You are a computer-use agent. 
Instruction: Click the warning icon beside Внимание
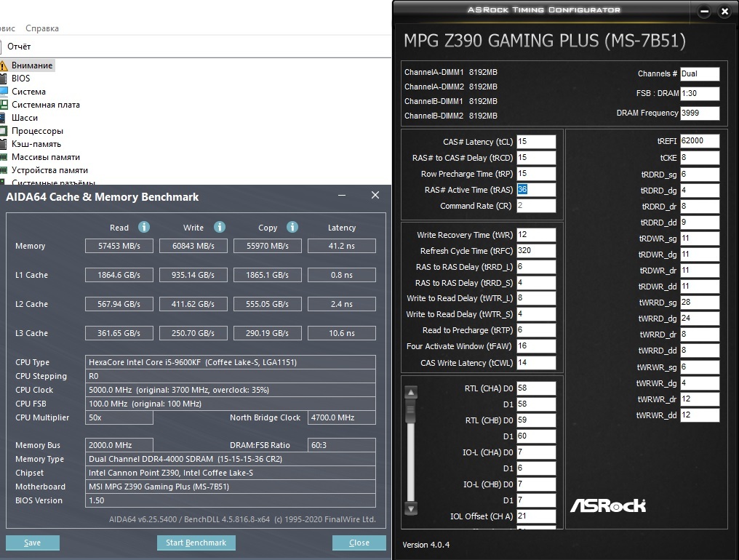click(4, 65)
